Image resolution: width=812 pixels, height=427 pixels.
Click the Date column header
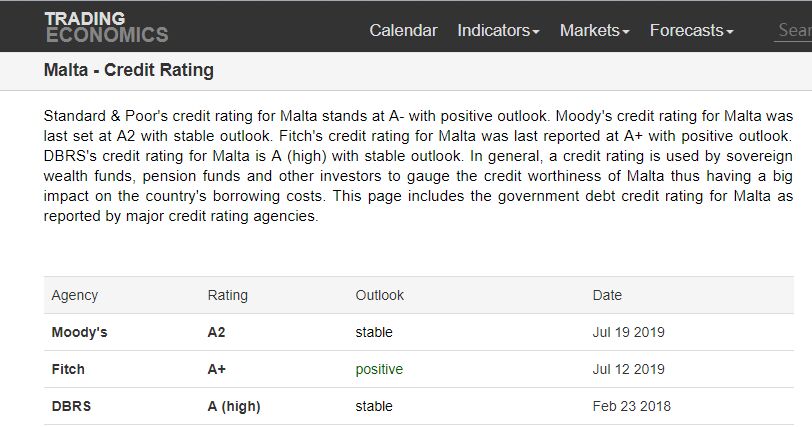pos(607,295)
